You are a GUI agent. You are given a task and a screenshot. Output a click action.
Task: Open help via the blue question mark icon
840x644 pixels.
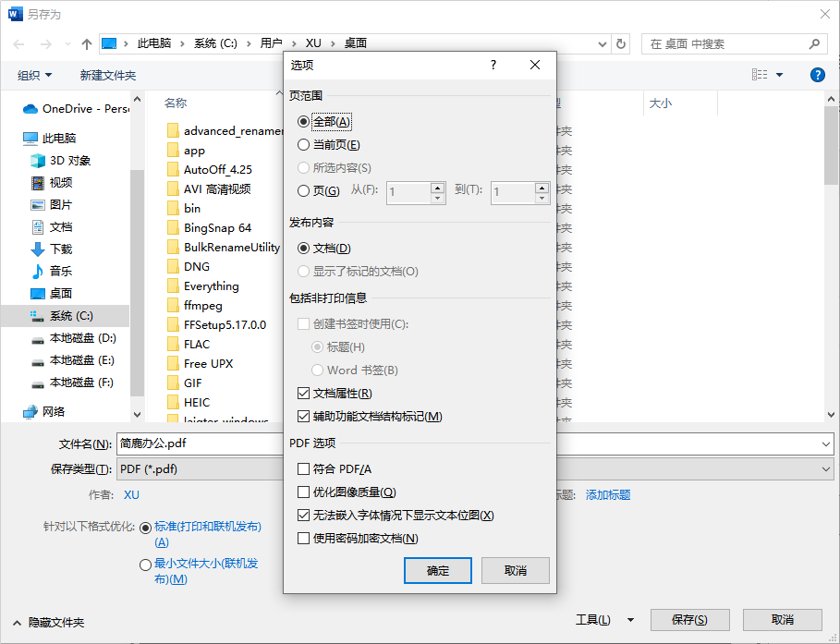(817, 75)
